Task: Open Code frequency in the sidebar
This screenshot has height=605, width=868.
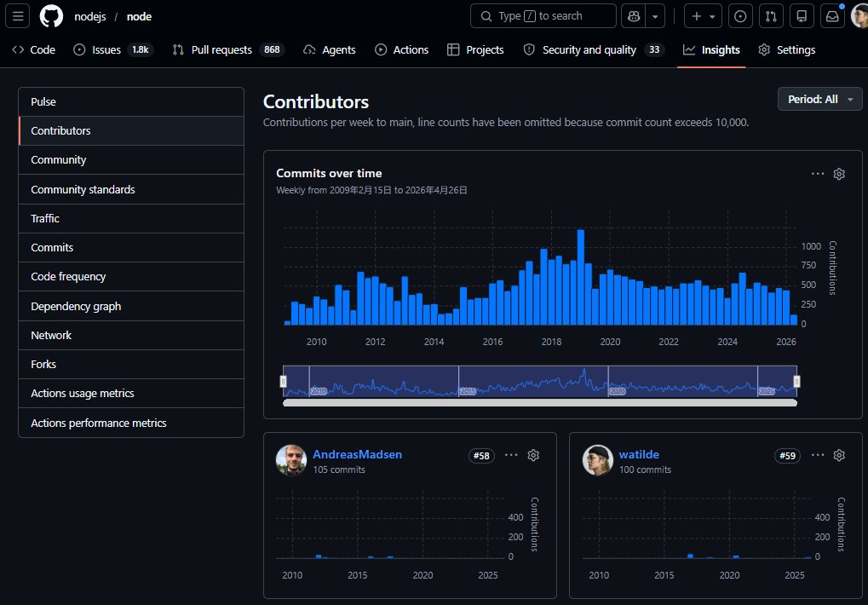Action: (131, 276)
